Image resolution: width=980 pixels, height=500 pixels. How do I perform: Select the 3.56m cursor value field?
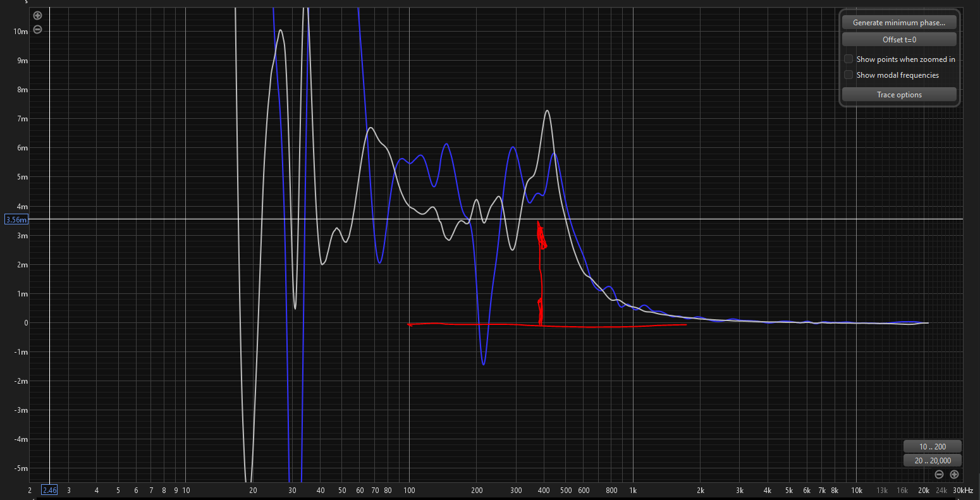(x=16, y=219)
